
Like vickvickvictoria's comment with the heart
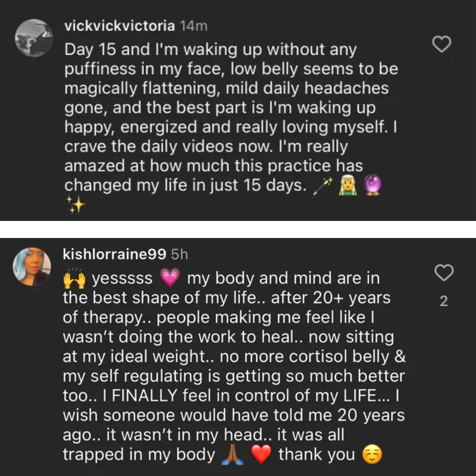point(441,44)
